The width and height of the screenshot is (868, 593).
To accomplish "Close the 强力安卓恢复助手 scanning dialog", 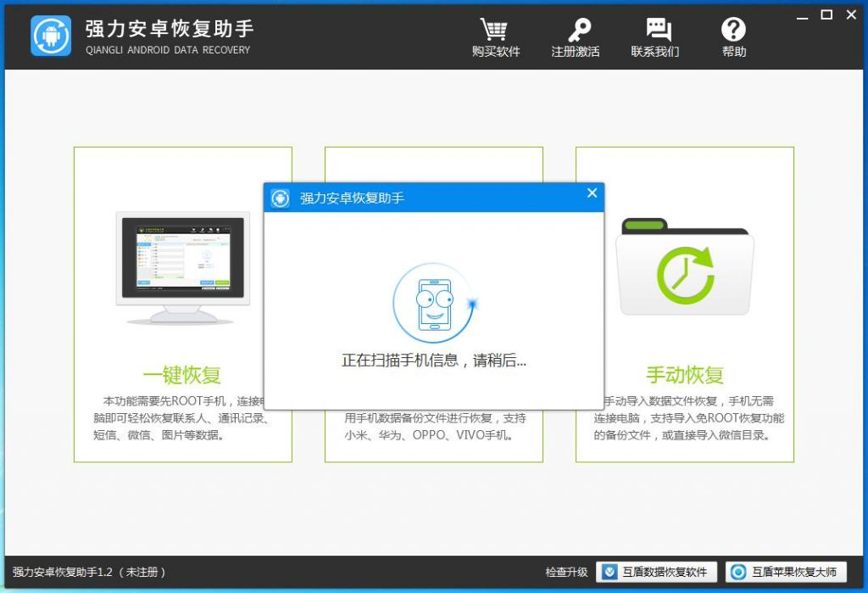I will 592,193.
